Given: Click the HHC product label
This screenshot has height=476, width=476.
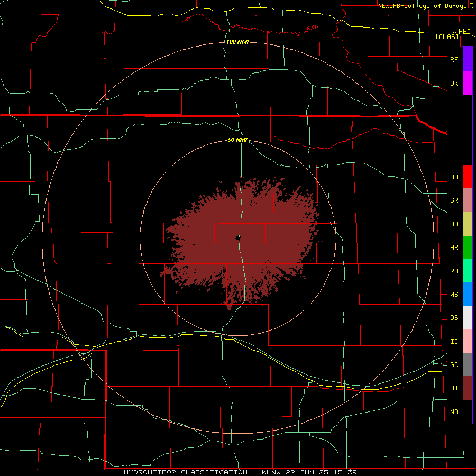Looking at the screenshot, I should [464, 32].
